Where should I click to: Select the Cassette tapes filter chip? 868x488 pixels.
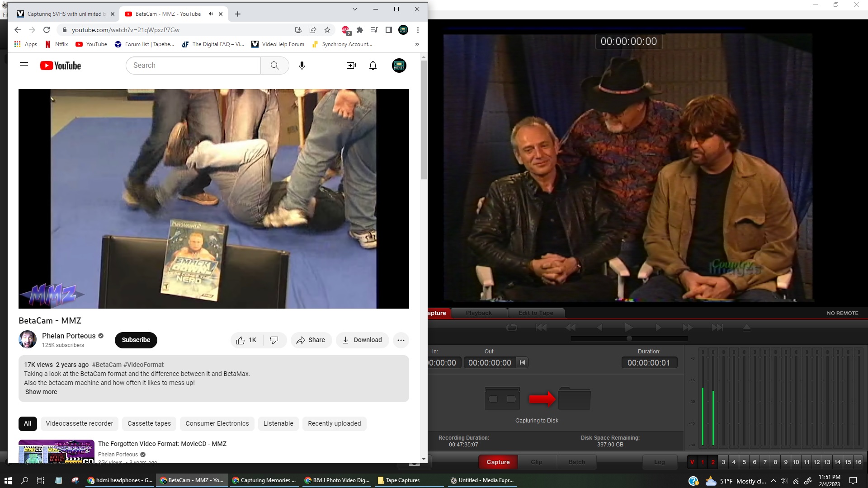(x=149, y=423)
